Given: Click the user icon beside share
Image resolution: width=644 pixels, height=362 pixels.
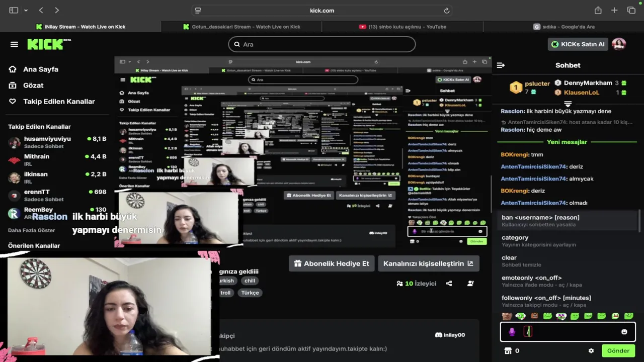Looking at the screenshot, I should 470,284.
